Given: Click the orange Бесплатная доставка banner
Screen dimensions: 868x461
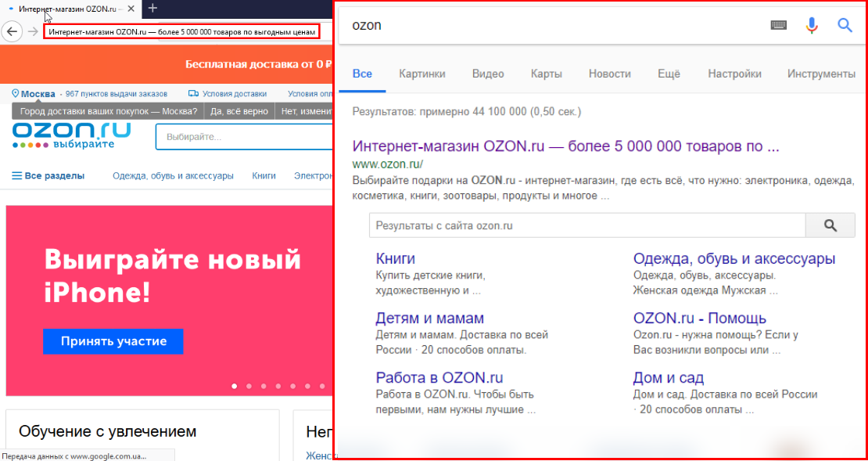Looking at the screenshot, I should 166,63.
